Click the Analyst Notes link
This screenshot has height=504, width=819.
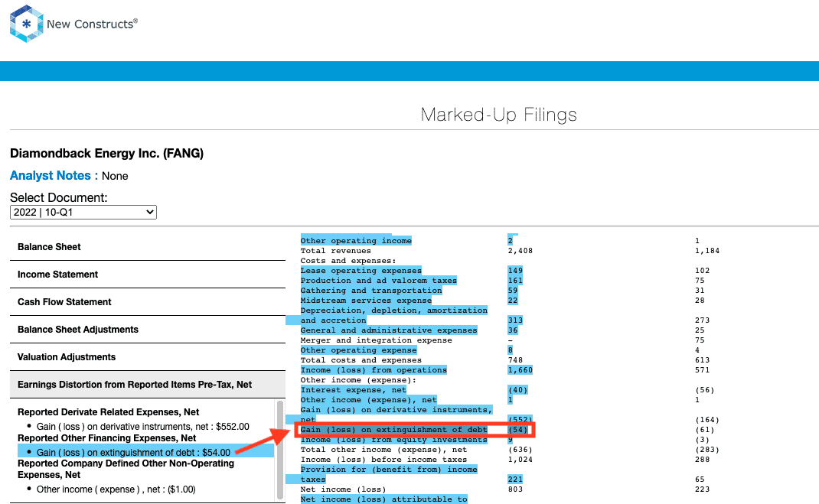(51, 176)
